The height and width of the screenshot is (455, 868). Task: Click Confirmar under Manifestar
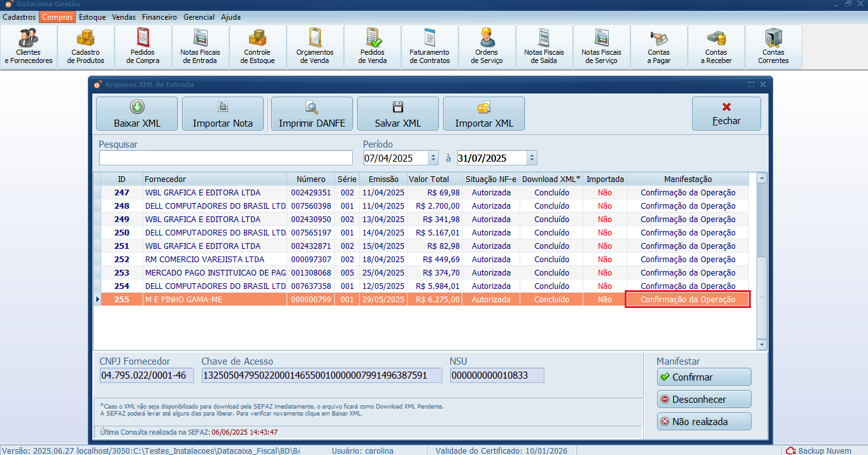(704, 377)
